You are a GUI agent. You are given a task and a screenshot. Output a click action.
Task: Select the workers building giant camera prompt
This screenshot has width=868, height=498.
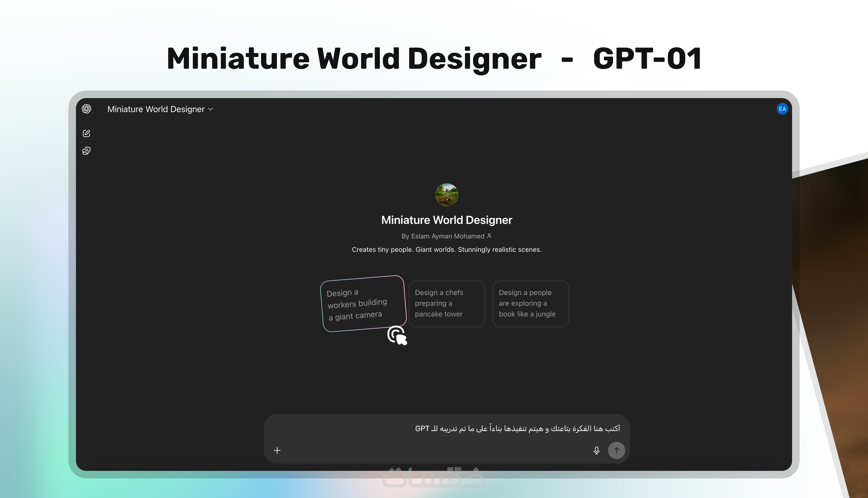363,304
